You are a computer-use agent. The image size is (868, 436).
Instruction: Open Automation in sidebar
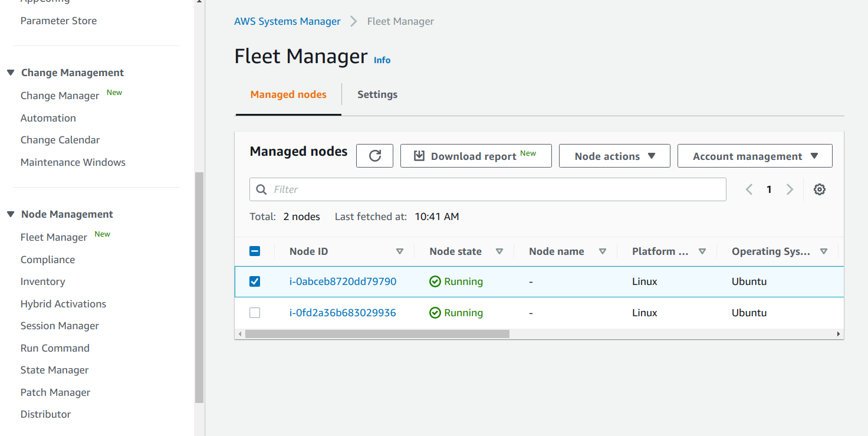click(x=48, y=118)
